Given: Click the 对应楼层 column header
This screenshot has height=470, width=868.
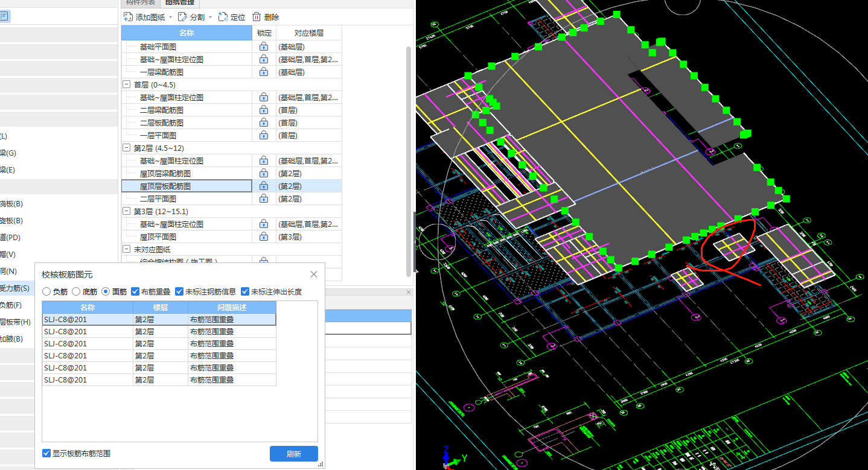Looking at the screenshot, I should click(x=309, y=33).
